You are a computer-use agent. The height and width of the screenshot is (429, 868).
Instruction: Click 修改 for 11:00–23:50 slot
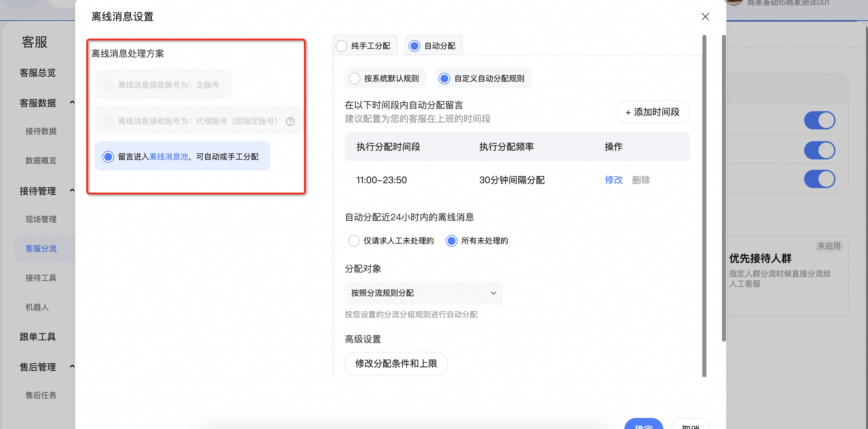coord(613,180)
